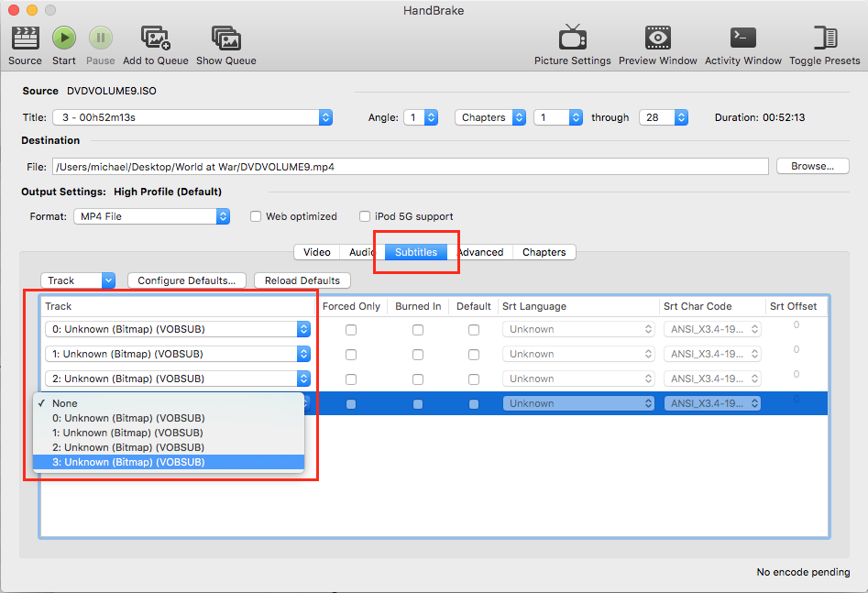Viewport: 868px width, 593px height.
Task: Choose 2: Unknown (Bitmap) in popup menu
Action: pyautogui.click(x=169, y=447)
